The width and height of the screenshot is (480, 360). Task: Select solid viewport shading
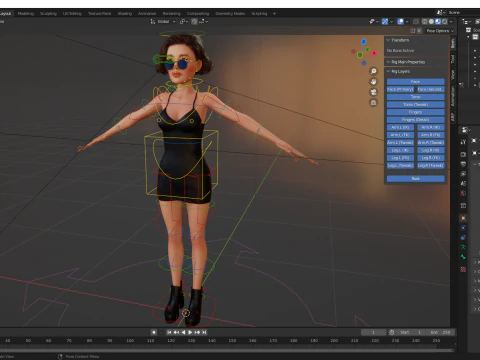coord(431,21)
